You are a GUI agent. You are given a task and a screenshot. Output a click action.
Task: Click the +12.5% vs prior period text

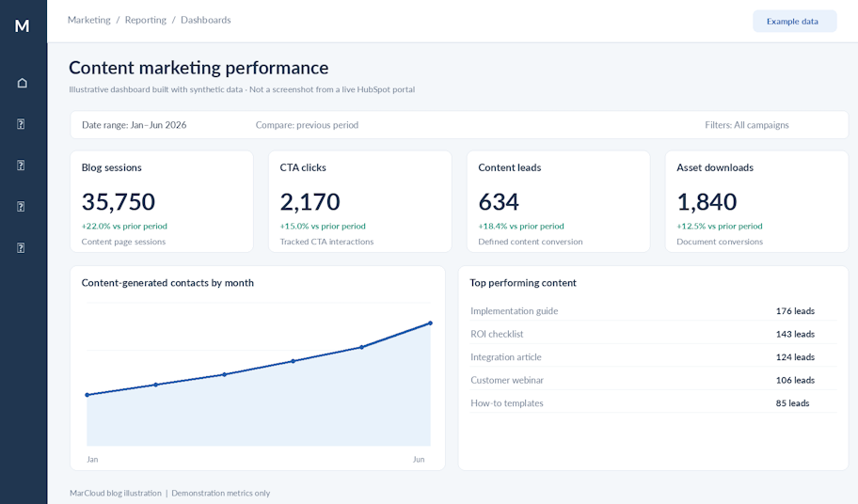[720, 226]
